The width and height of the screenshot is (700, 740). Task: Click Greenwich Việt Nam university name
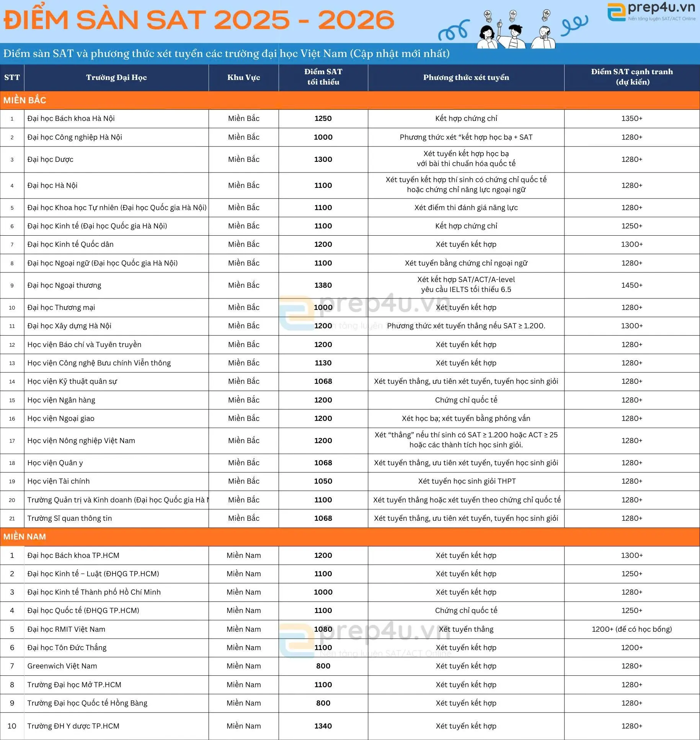62,666
